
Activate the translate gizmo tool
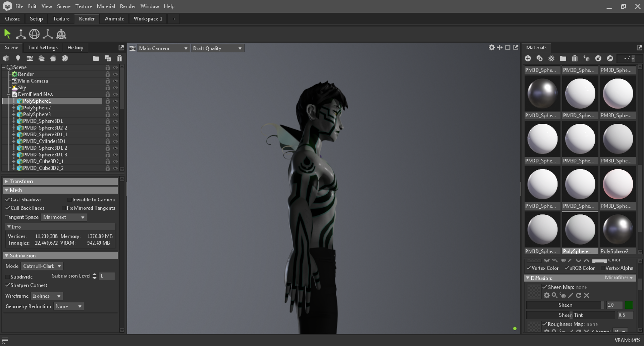21,34
